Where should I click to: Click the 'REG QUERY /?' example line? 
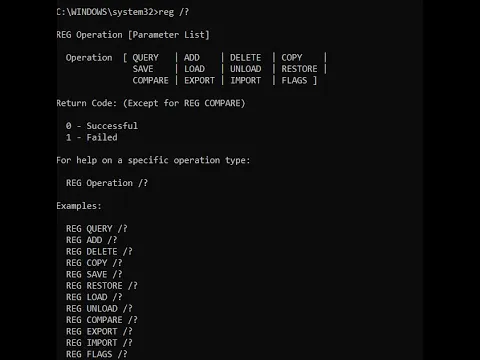[x=97, y=229]
